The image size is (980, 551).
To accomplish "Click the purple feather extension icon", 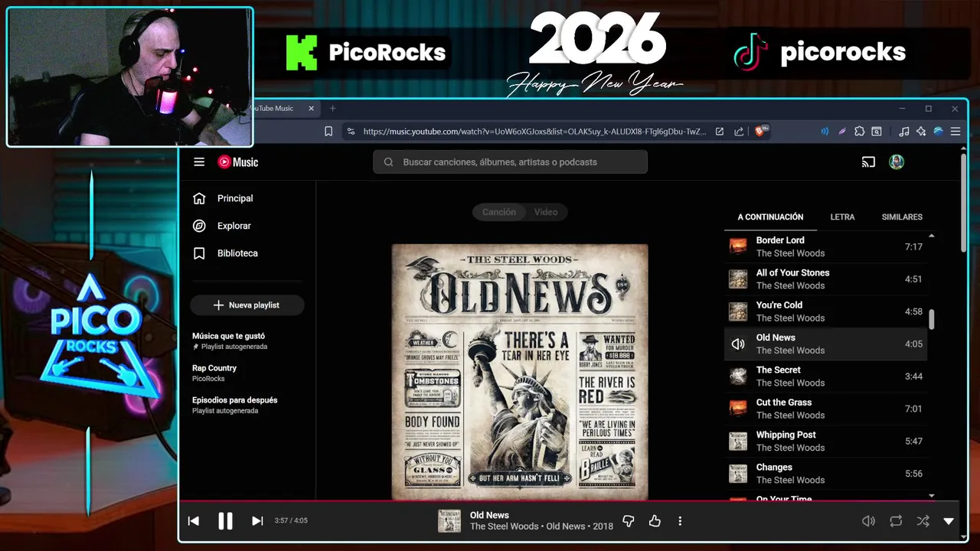I will coord(842,132).
